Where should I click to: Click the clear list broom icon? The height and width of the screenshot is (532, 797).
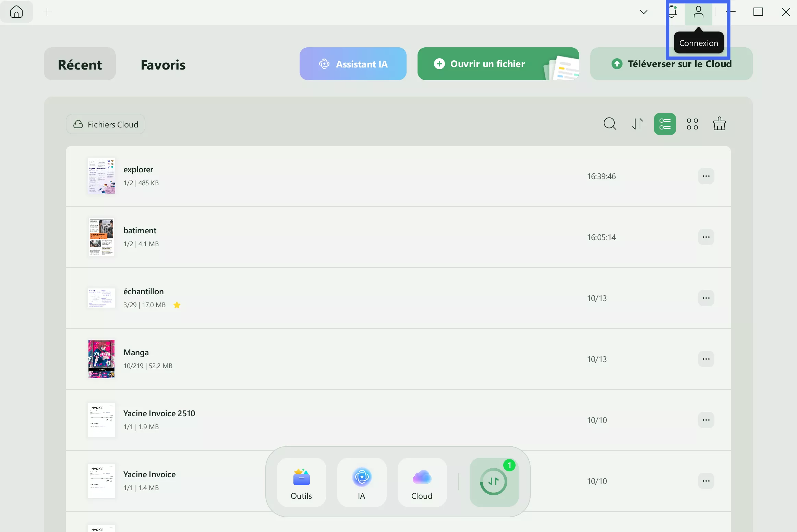(719, 124)
